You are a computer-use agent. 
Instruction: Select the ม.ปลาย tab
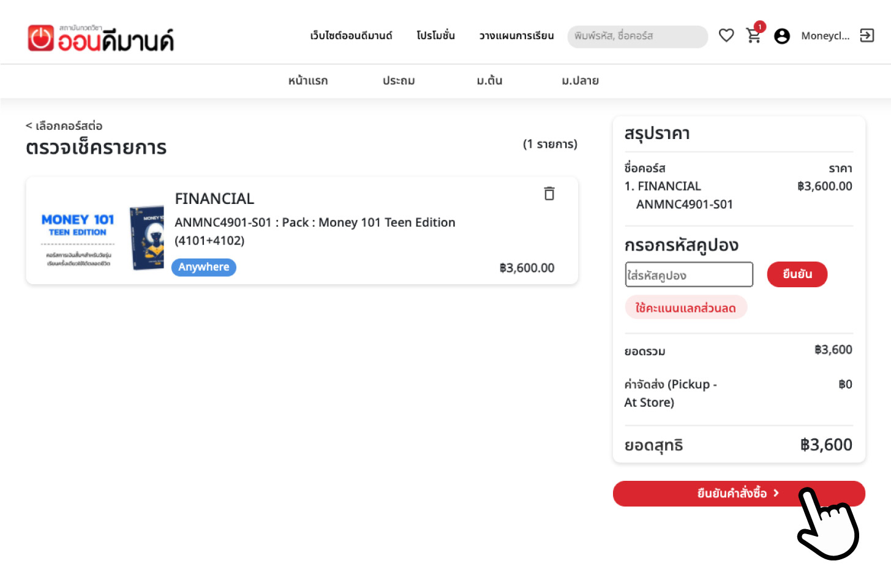580,81
